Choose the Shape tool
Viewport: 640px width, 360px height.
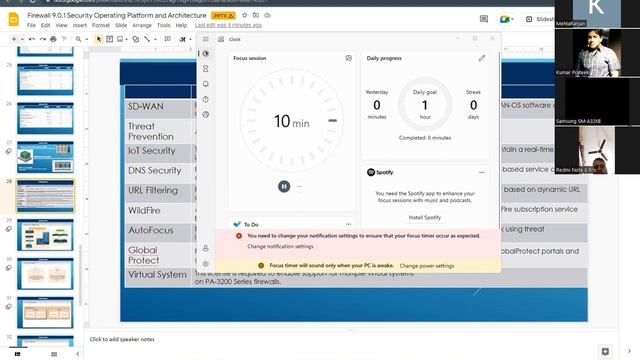(x=136, y=39)
